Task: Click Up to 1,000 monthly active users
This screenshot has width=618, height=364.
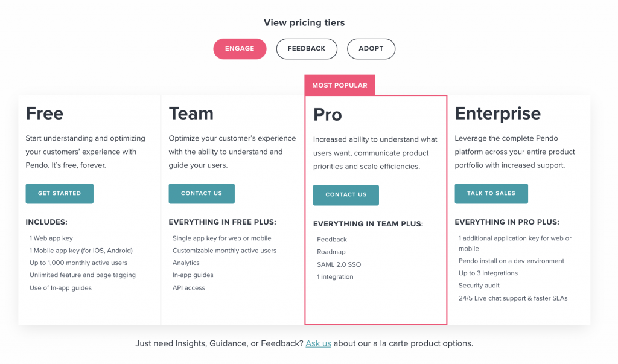Action: tap(78, 263)
